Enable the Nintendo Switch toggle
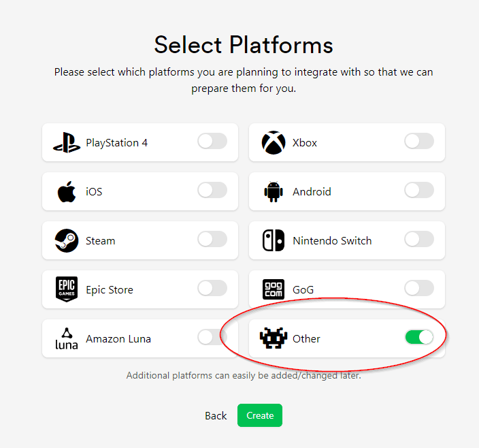 click(x=418, y=240)
